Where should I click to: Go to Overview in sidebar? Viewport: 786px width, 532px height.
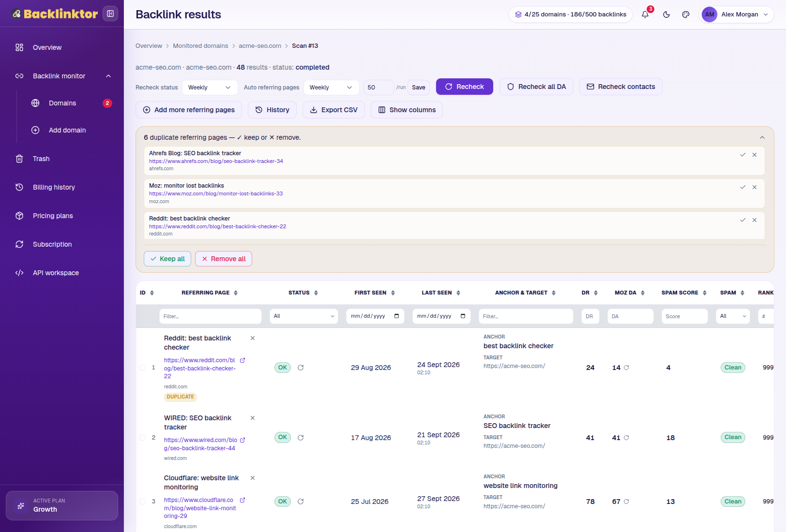[62, 47]
